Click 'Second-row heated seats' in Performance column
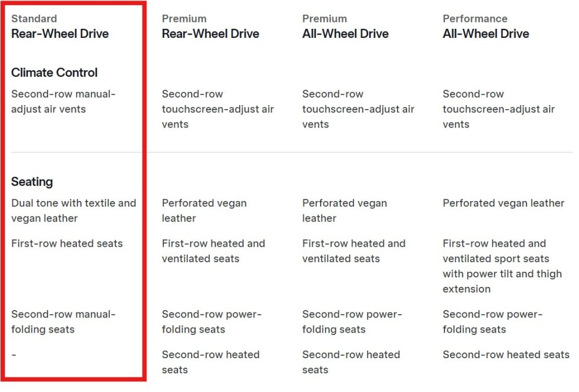 505,354
